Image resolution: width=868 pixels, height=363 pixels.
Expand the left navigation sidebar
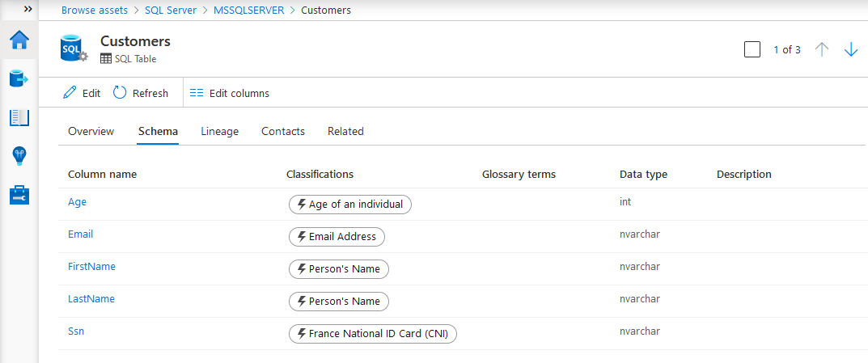(28, 9)
